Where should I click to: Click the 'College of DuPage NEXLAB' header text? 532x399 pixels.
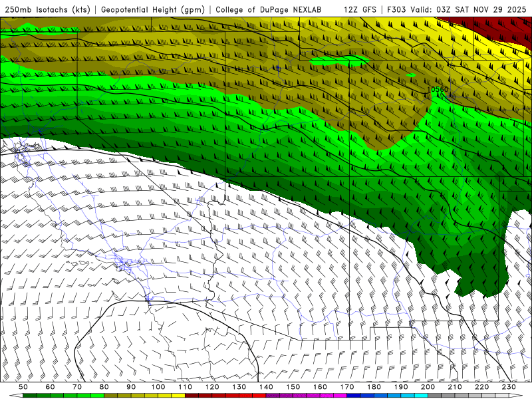point(269,9)
